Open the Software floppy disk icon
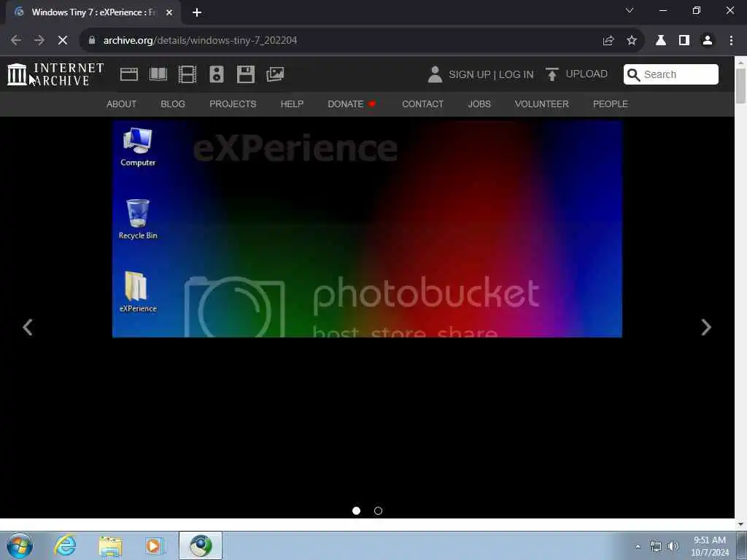Image resolution: width=747 pixels, height=560 pixels. coord(246,74)
